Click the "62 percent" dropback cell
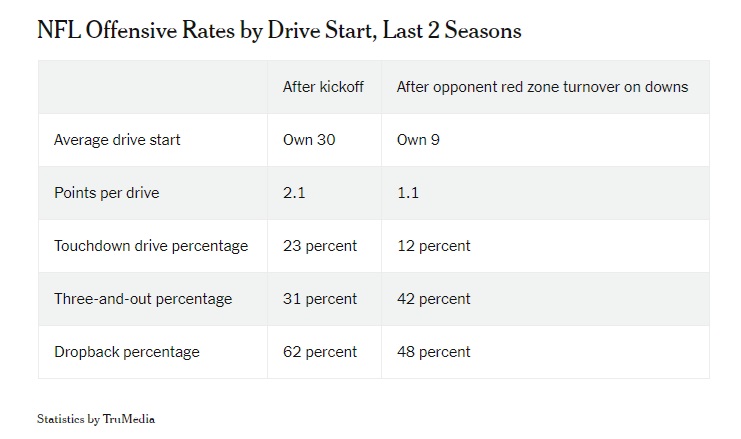Screen dimensions: 741x439 [320, 352]
